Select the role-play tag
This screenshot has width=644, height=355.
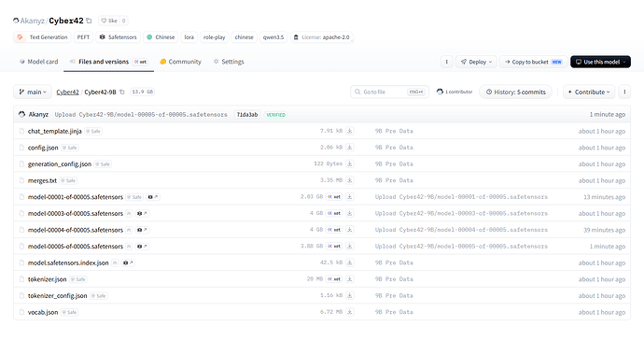click(215, 37)
